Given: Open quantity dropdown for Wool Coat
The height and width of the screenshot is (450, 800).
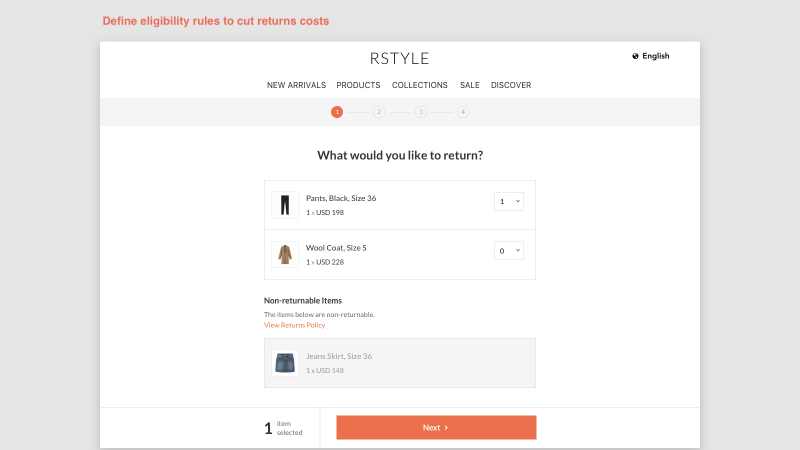Looking at the screenshot, I should pos(509,251).
